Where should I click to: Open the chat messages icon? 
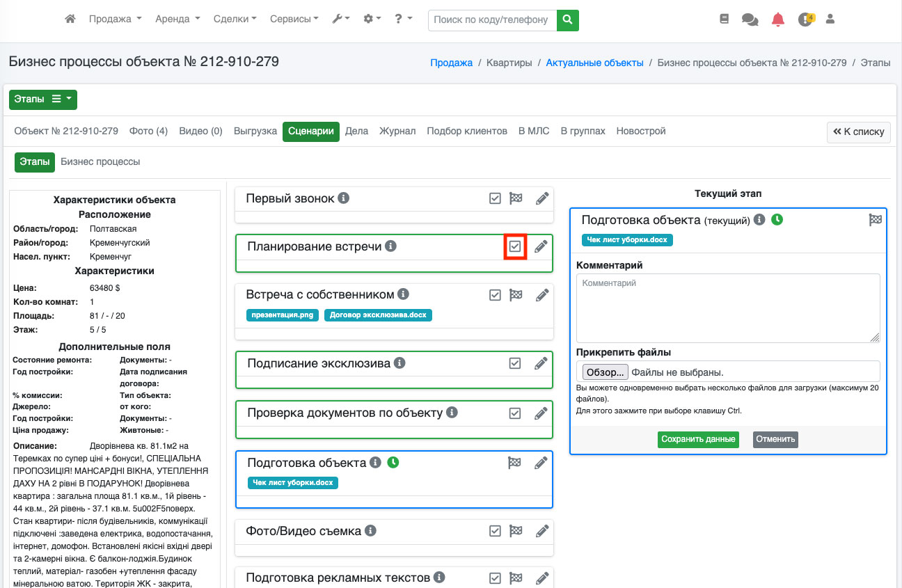pyautogui.click(x=750, y=19)
